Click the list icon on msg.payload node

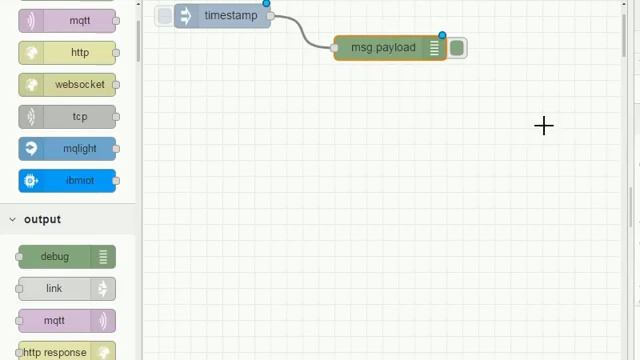tap(434, 48)
